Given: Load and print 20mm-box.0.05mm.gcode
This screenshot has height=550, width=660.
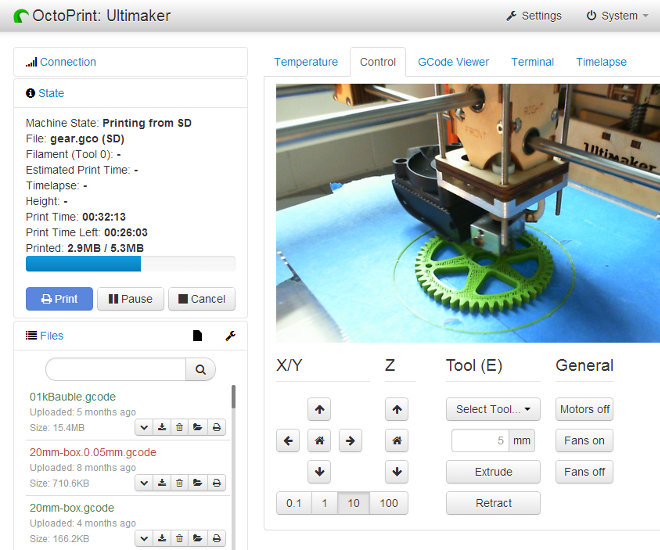Looking at the screenshot, I should click(216, 483).
